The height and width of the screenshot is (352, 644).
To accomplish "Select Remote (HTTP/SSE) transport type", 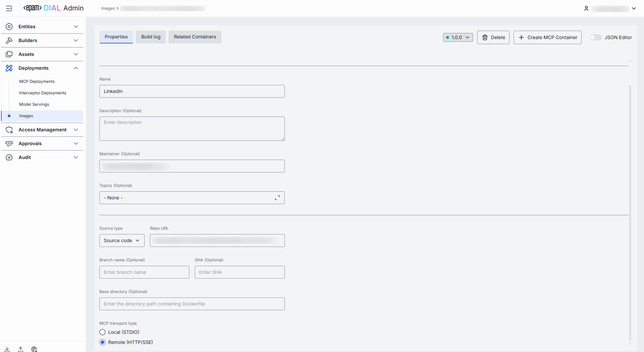I will (x=102, y=342).
